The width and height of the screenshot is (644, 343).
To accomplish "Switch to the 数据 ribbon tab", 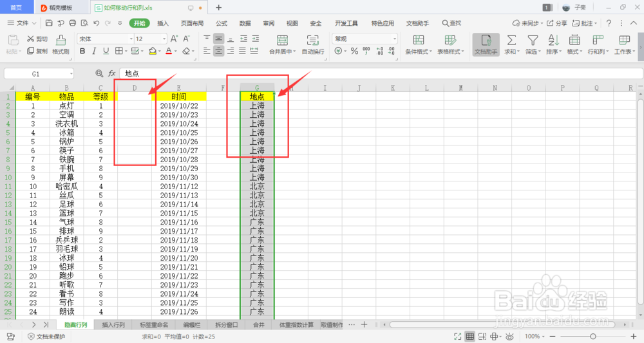I will pyautogui.click(x=245, y=23).
